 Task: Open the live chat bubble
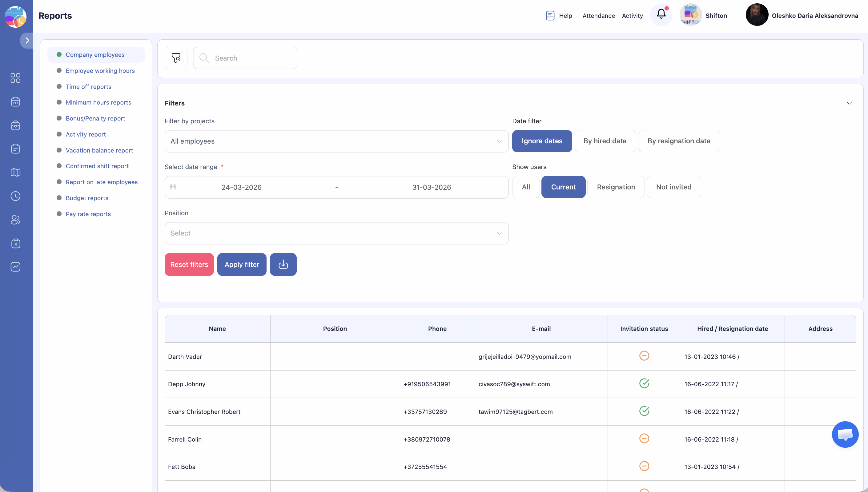[845, 434]
